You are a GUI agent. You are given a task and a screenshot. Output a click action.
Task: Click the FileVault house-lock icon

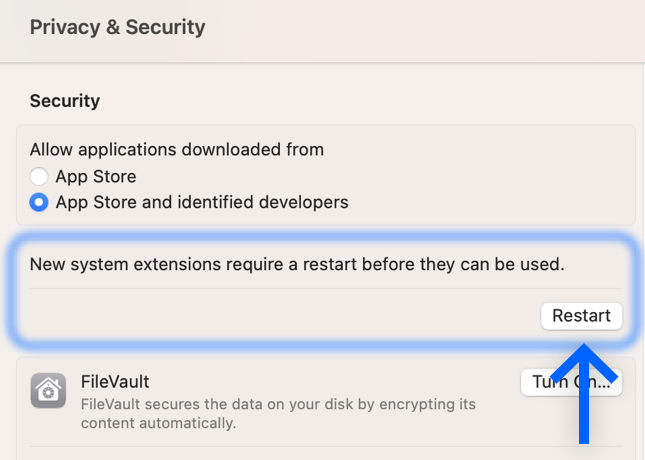pos(48,390)
